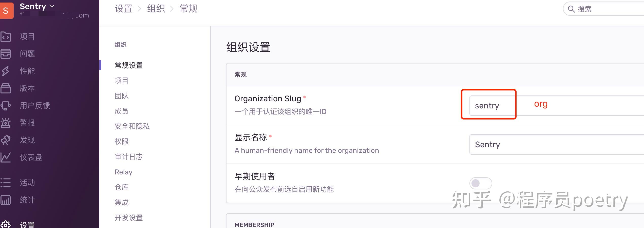The image size is (644, 228).
Task: Open the 团队 settings tab
Action: click(121, 96)
